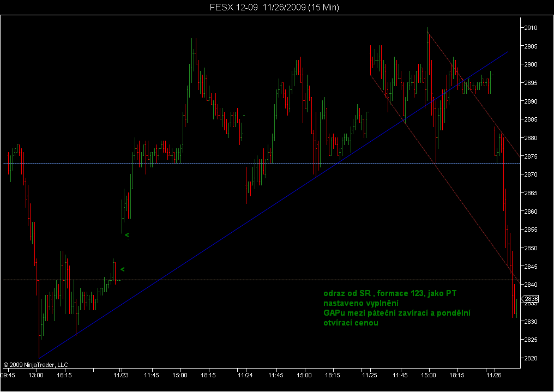Image resolution: width=554 pixels, height=392 pixels.
Task: Click the 2845 price axis label
Action: point(531,267)
